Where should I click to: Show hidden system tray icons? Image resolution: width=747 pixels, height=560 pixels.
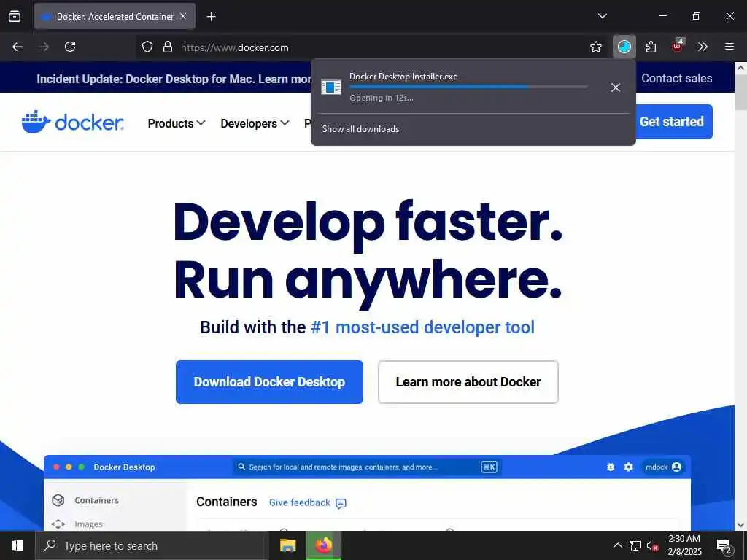pyautogui.click(x=617, y=545)
